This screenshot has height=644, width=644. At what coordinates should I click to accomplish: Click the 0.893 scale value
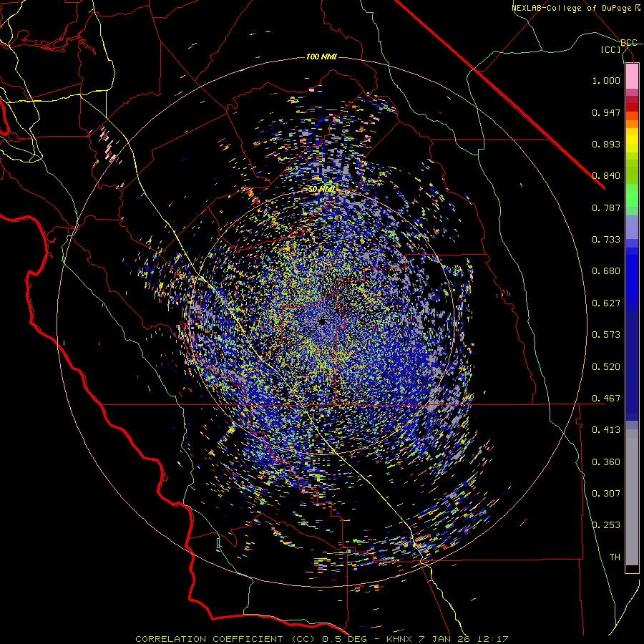(x=606, y=144)
